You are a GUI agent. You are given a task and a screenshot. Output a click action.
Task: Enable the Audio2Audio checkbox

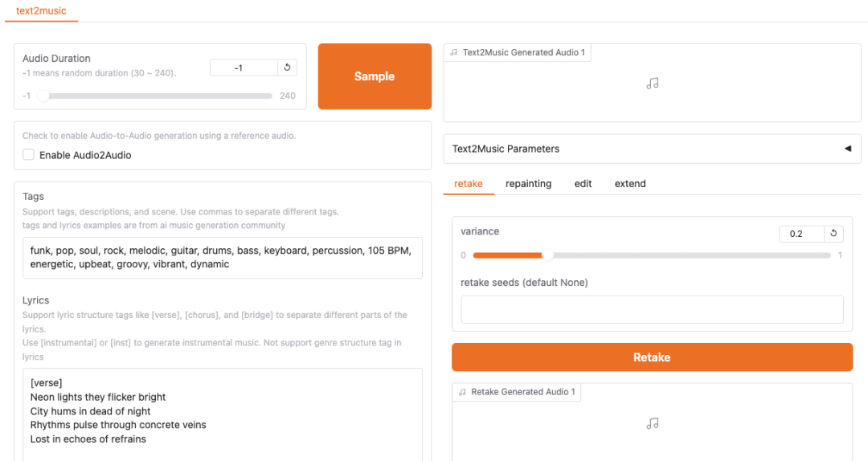pyautogui.click(x=29, y=155)
